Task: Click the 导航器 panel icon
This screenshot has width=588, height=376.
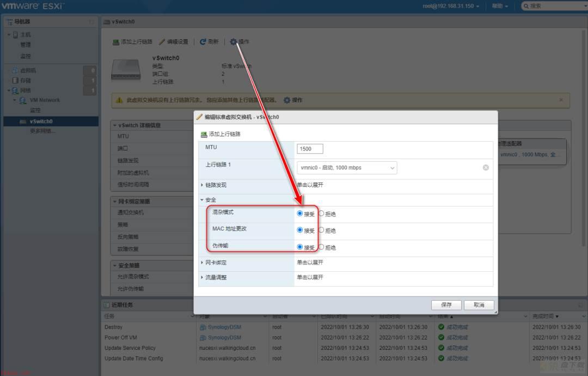Action: click(9, 22)
